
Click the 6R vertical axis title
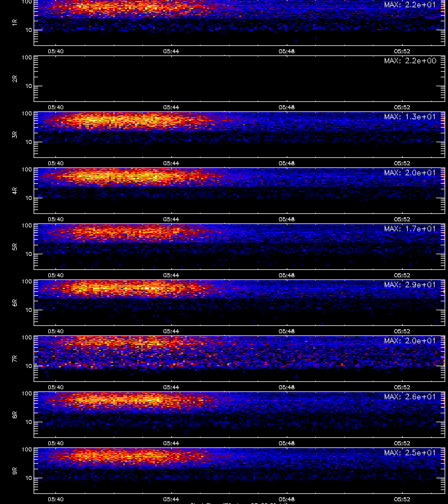15,302
